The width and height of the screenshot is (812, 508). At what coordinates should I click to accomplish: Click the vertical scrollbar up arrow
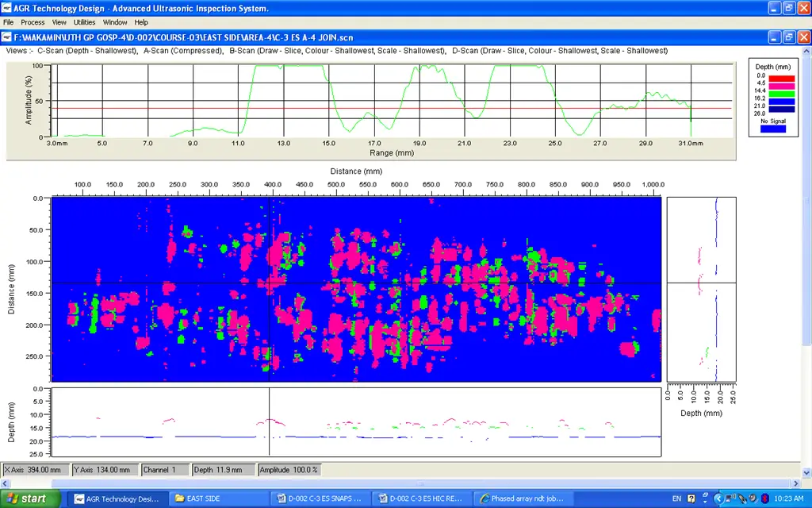[806, 51]
